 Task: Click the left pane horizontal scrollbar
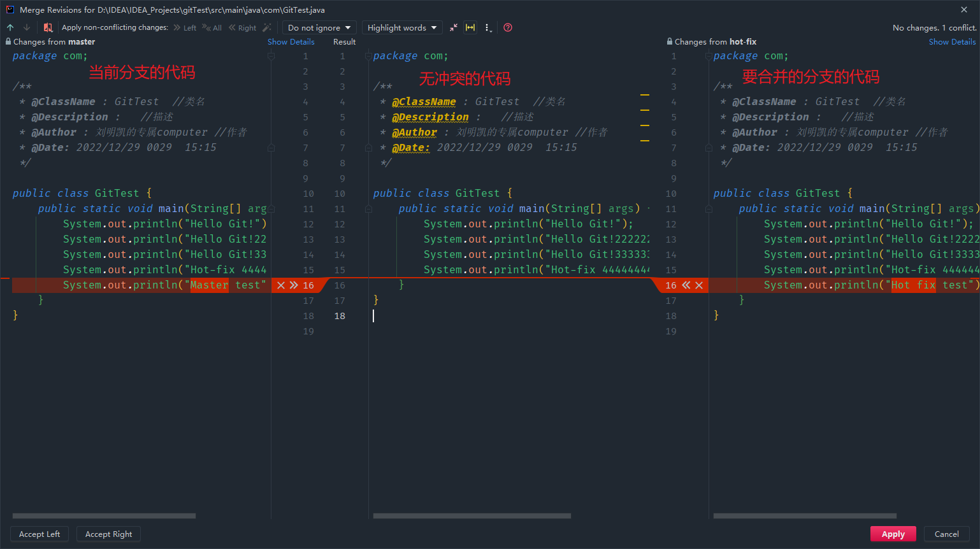(x=104, y=516)
